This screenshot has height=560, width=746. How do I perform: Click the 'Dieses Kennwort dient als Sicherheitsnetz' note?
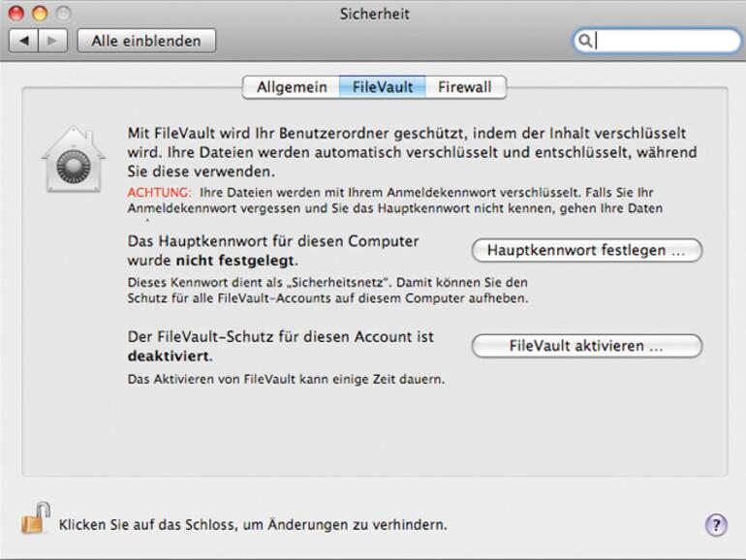327,291
